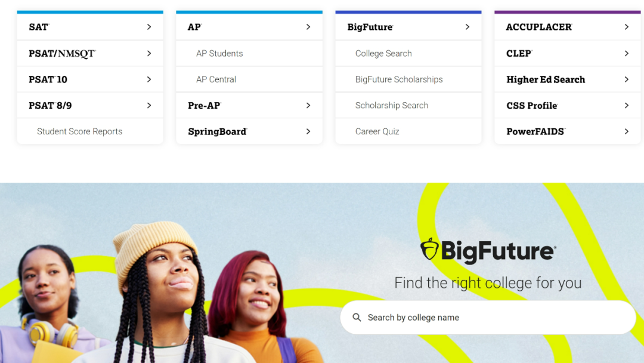Open Higher Ed Search entry
Viewport: 644px width, 363px height.
pyautogui.click(x=567, y=79)
